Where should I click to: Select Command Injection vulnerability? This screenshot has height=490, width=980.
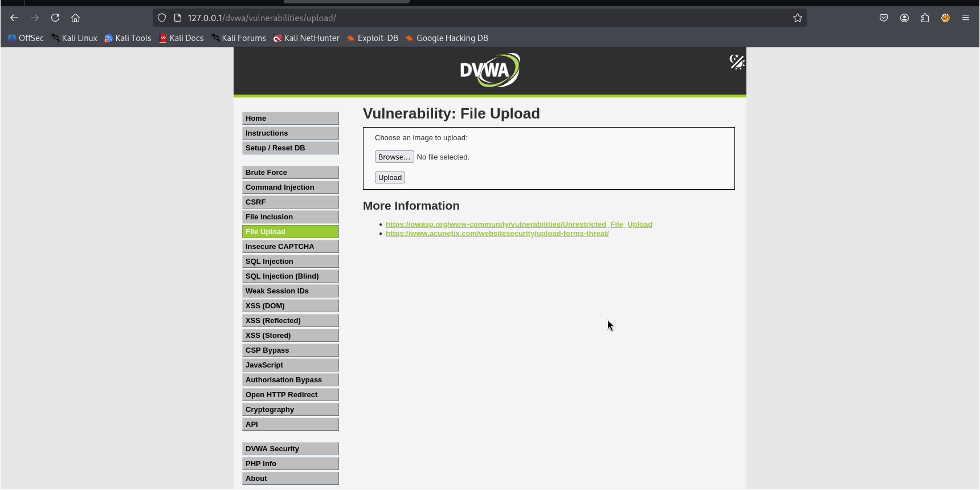pyautogui.click(x=291, y=187)
